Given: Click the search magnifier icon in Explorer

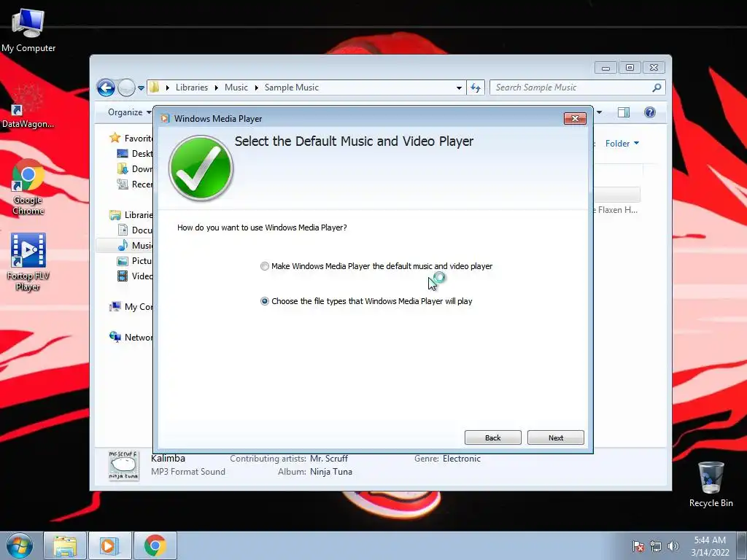Looking at the screenshot, I should point(657,87).
